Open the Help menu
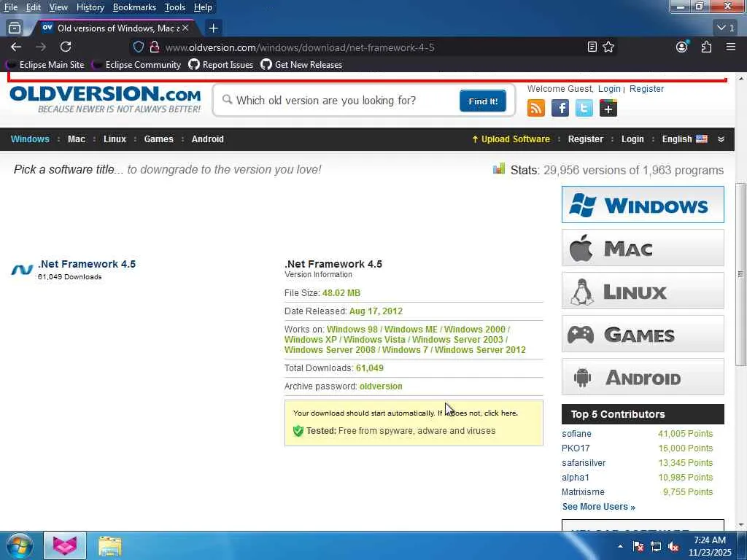 [203, 7]
